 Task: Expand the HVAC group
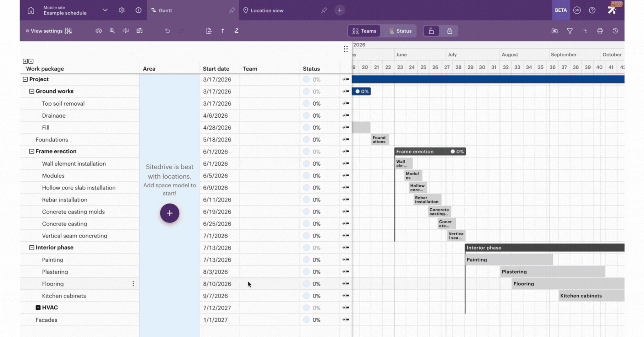[x=38, y=307]
